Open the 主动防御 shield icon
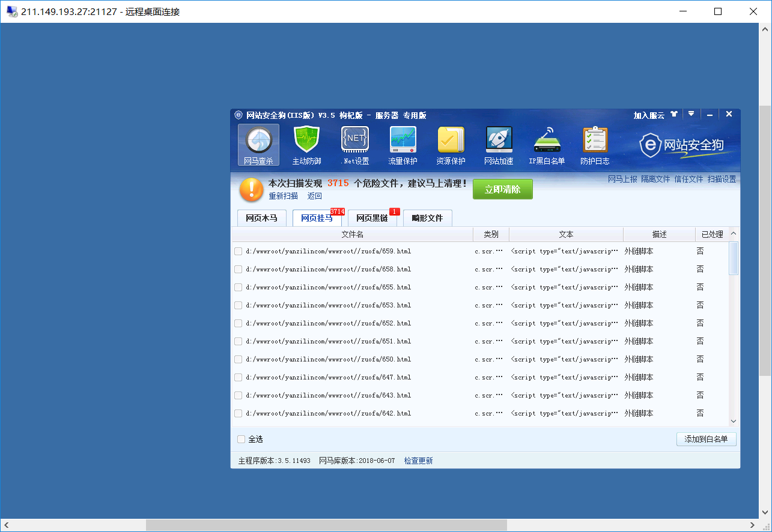Viewport: 772px width, 532px height. pyautogui.click(x=306, y=145)
